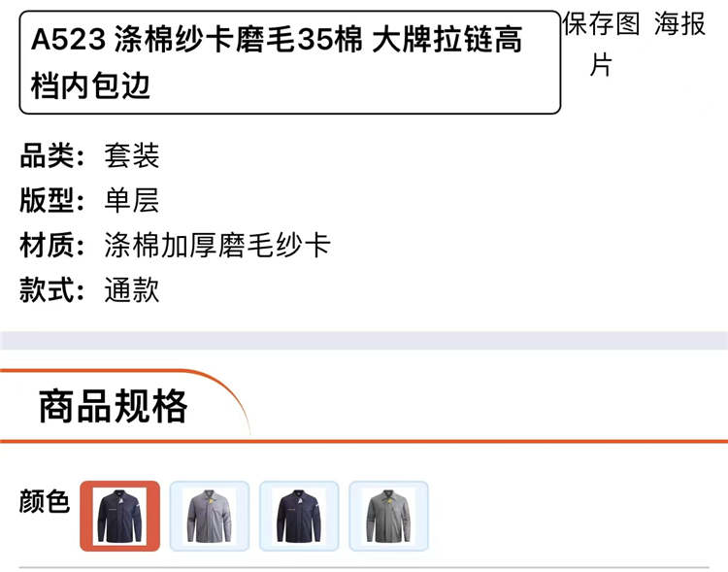Choose the light gray jacket color option
The height and width of the screenshot is (572, 728).
[210, 516]
